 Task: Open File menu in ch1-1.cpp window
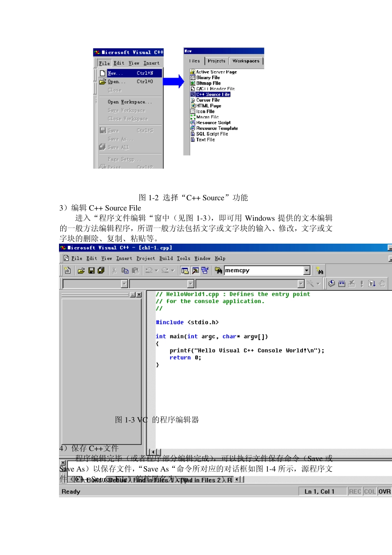click(77, 259)
